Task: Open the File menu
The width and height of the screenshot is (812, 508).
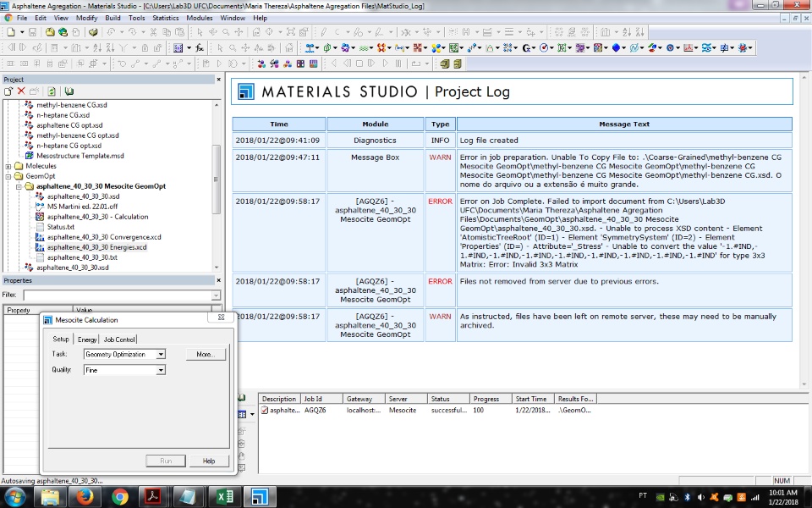Action: click(x=22, y=18)
